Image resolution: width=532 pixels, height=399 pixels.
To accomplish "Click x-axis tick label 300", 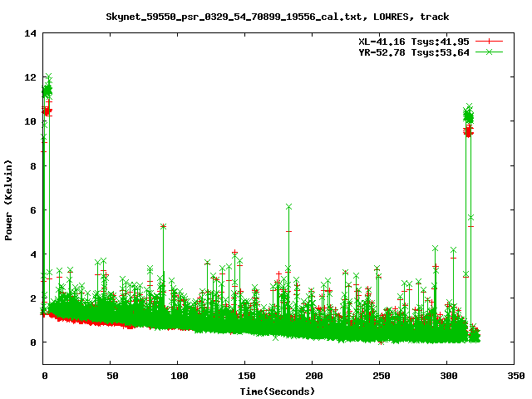I will (449, 376).
